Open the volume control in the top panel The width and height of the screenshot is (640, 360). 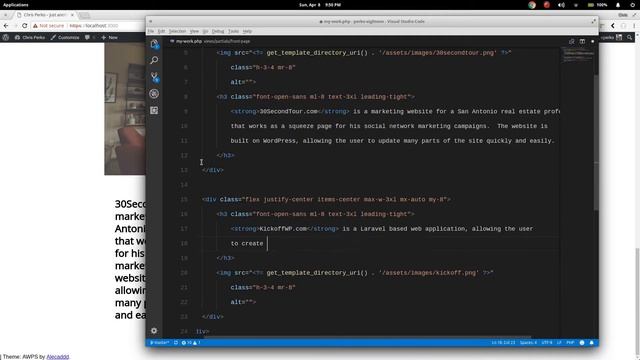[562, 5]
